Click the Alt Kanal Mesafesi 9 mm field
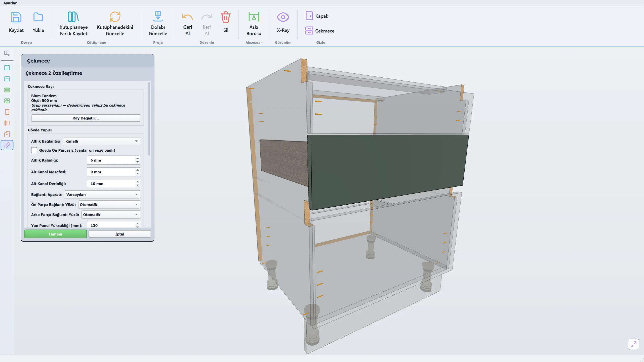Image resolution: width=644 pixels, height=362 pixels. point(111,172)
